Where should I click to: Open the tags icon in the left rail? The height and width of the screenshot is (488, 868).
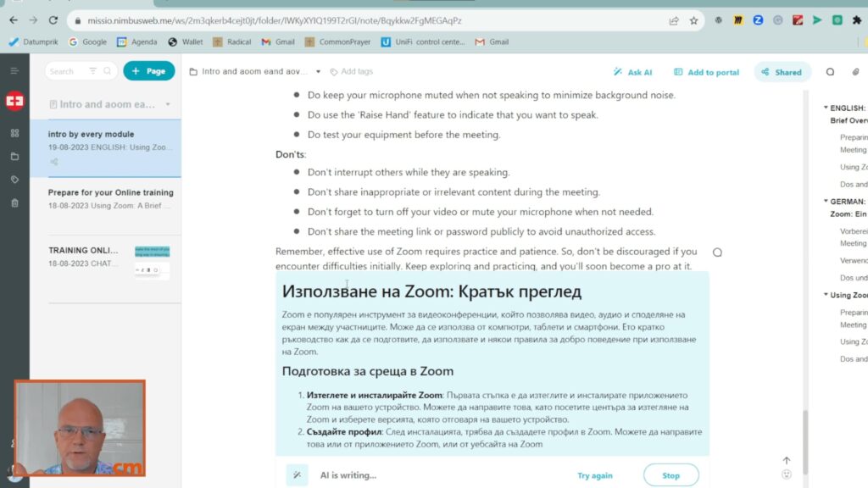tap(15, 180)
